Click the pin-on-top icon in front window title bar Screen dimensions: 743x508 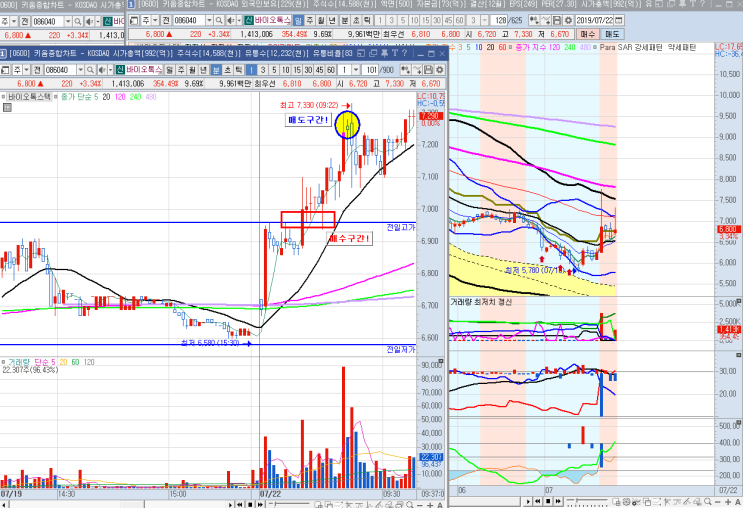(384, 53)
